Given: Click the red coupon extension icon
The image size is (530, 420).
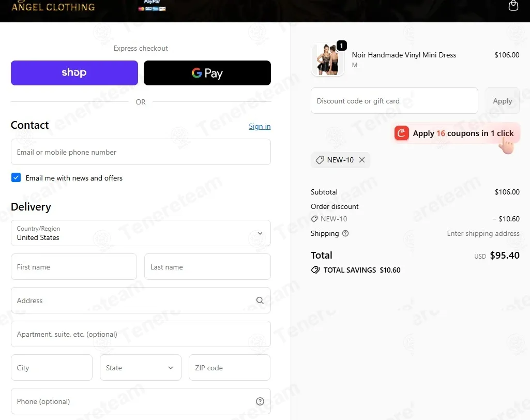Looking at the screenshot, I should (402, 133).
